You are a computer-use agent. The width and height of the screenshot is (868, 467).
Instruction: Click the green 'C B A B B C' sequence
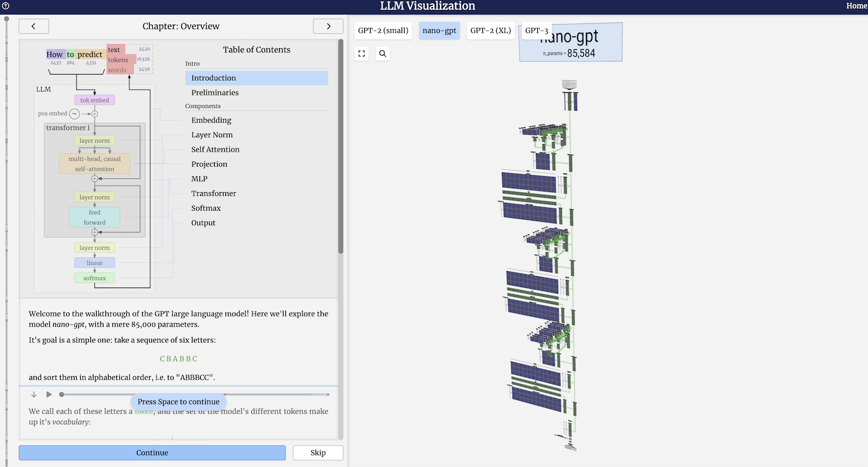point(179,358)
